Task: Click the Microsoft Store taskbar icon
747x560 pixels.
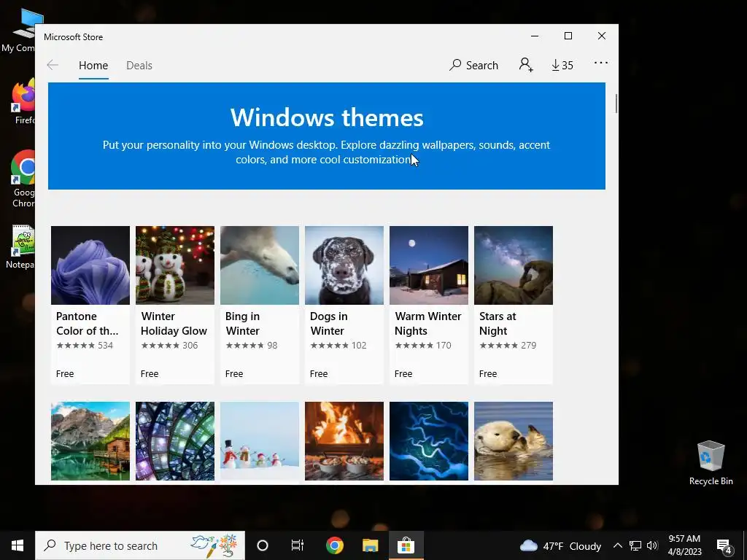Action: 406,545
